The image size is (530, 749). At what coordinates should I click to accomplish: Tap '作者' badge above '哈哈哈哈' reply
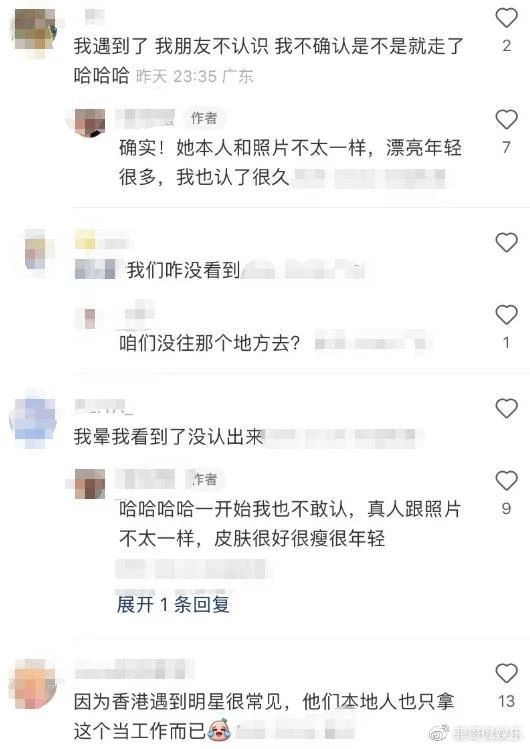click(x=204, y=479)
